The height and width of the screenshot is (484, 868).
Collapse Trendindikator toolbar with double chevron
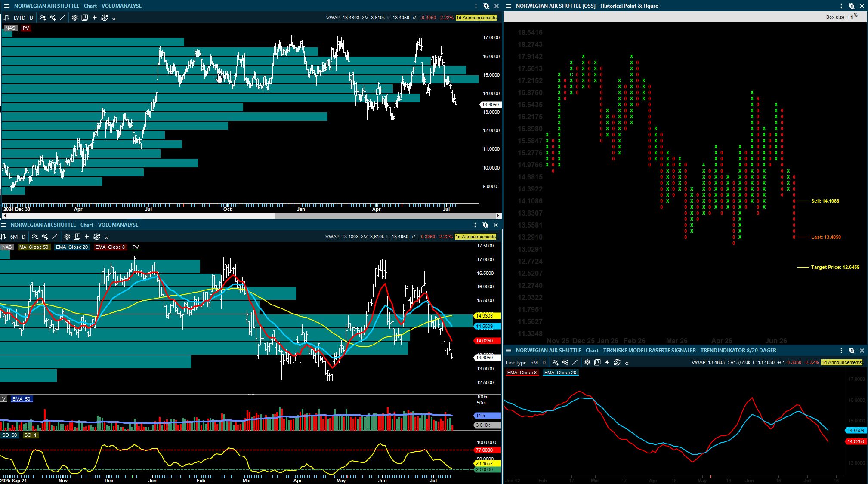tap(627, 363)
